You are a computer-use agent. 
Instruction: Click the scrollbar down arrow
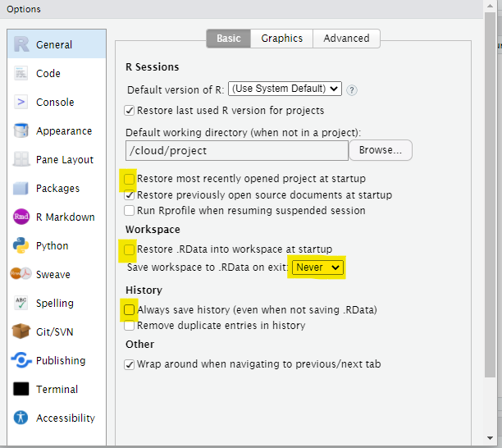tap(490, 438)
